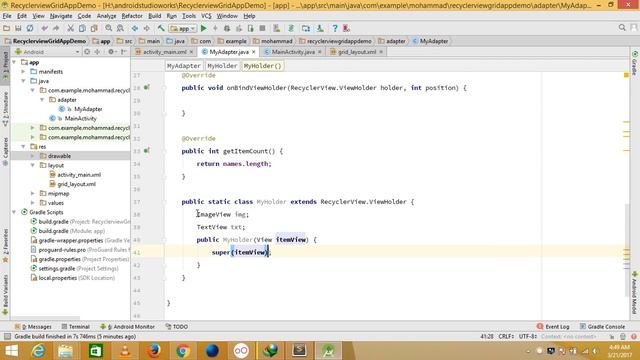This screenshot has width=640, height=360.
Task: Click the Copy toolbar icon
Action: (x=82, y=28)
